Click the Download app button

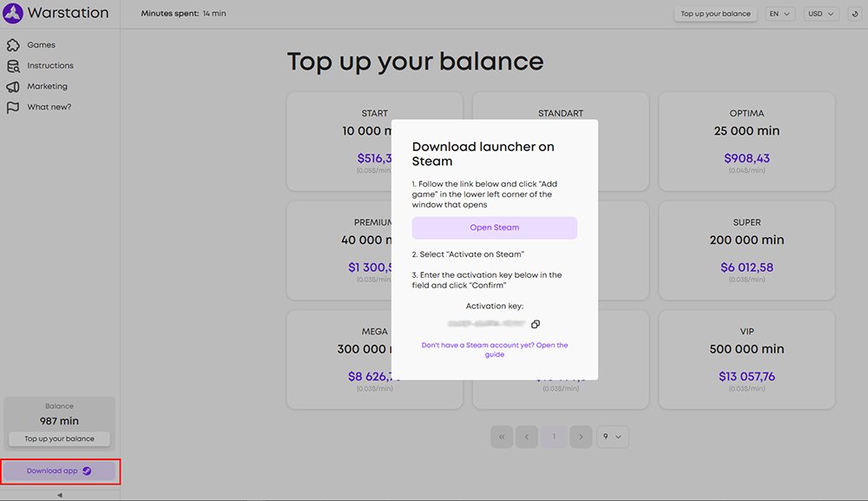(x=60, y=471)
